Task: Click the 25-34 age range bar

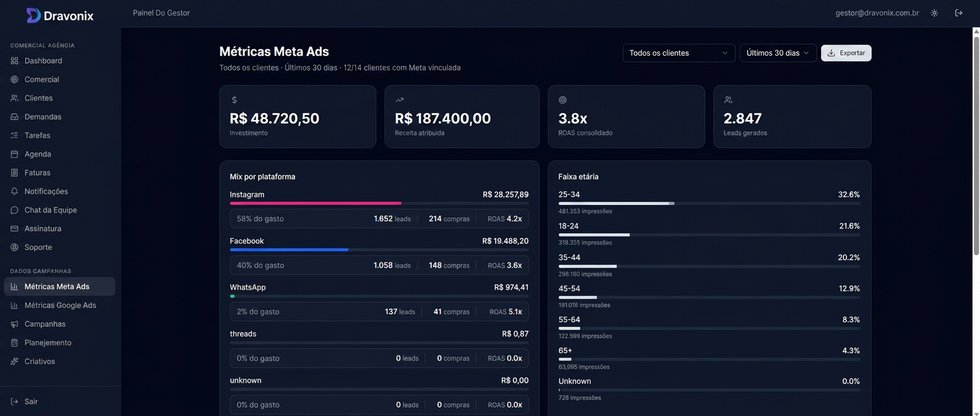Action: (x=616, y=203)
